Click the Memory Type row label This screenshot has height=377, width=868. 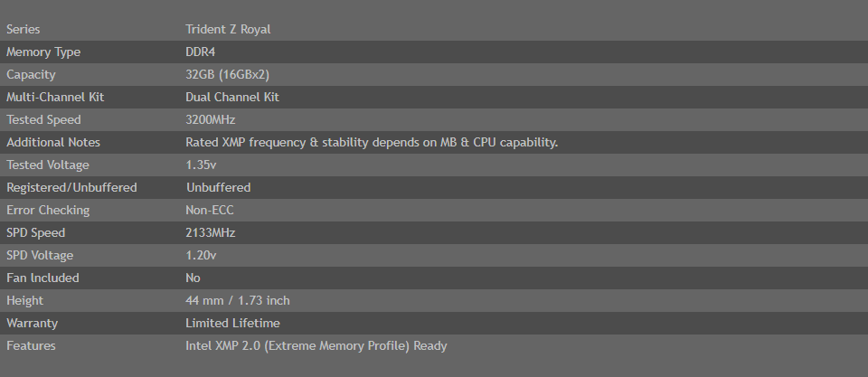tap(43, 52)
